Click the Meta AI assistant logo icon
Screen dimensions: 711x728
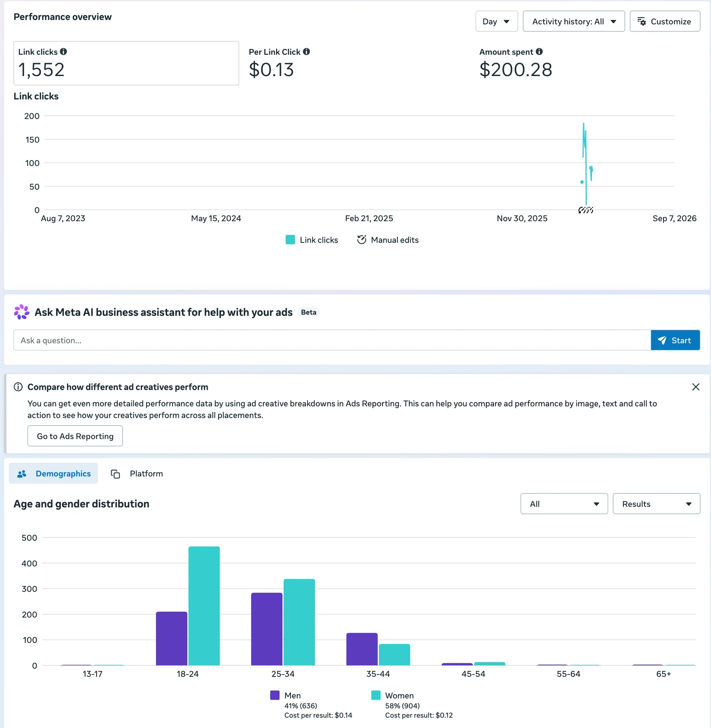click(21, 312)
